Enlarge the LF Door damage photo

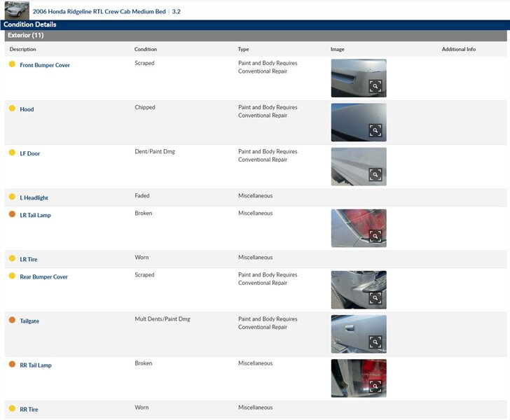point(375,174)
